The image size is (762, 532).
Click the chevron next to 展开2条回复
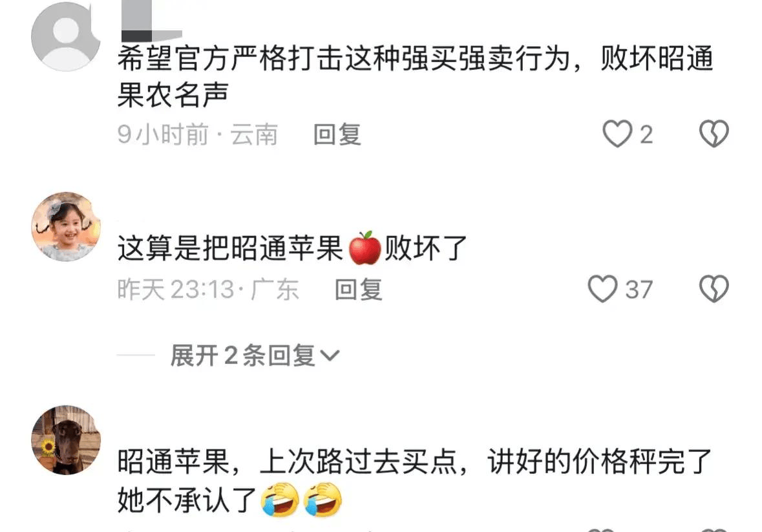click(x=330, y=356)
